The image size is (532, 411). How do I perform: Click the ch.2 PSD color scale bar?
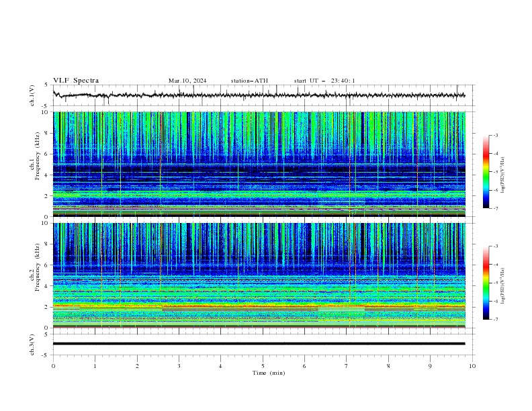486,283
